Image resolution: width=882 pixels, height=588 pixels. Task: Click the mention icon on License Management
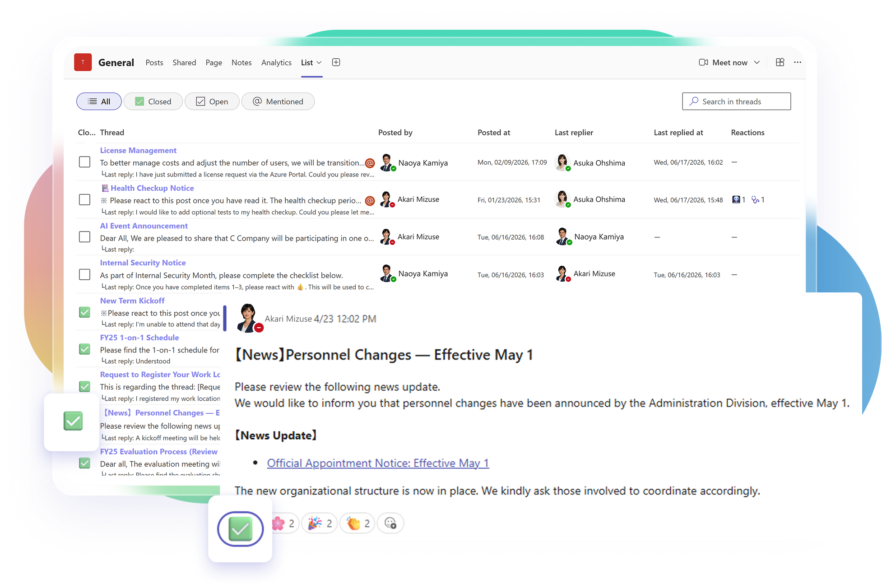pos(370,163)
